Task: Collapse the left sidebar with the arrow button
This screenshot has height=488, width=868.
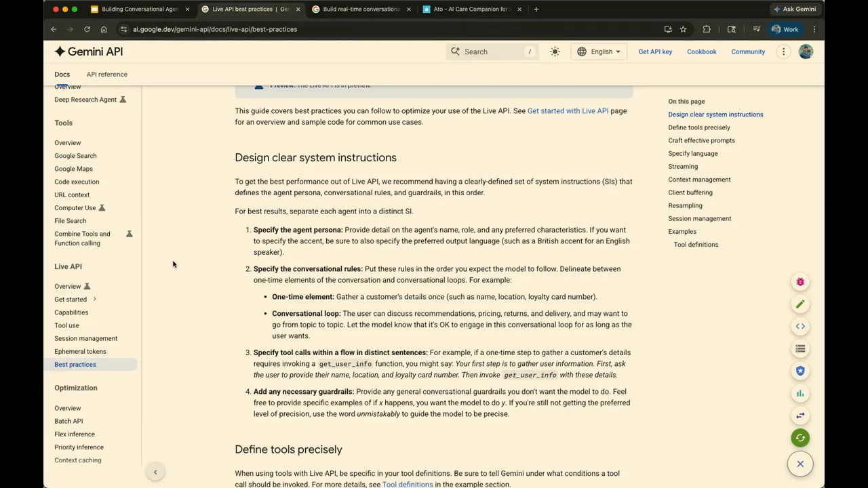Action: coord(155,472)
